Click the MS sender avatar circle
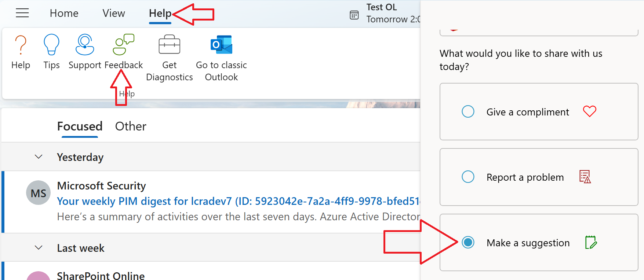644x280 pixels. 38,192
